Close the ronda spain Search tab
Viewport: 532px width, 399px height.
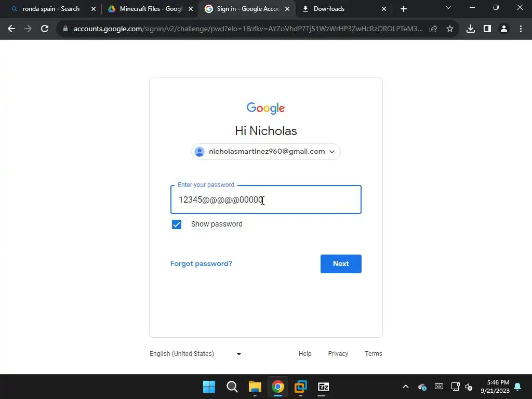pos(94,9)
